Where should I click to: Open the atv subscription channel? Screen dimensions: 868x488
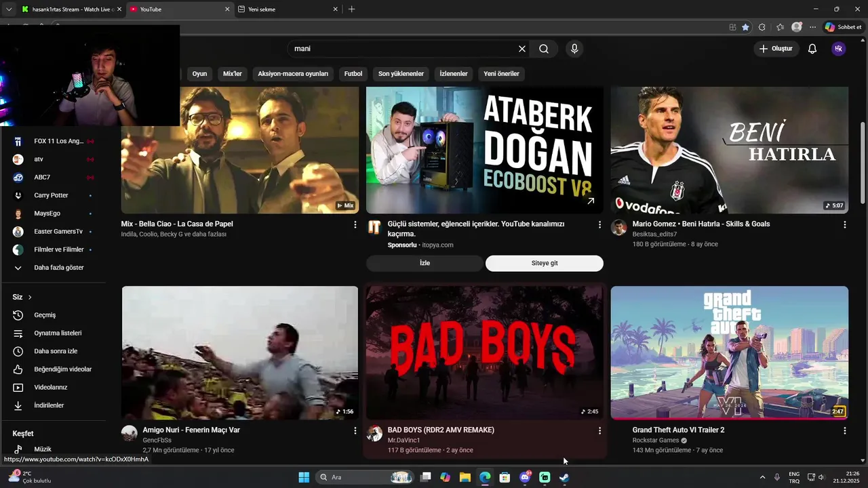coord(53,159)
